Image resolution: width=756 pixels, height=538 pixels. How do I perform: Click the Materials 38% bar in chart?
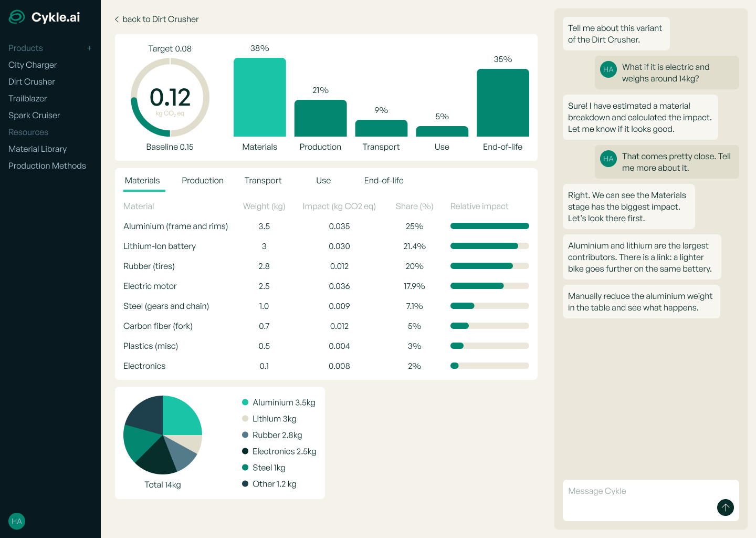coord(260,97)
